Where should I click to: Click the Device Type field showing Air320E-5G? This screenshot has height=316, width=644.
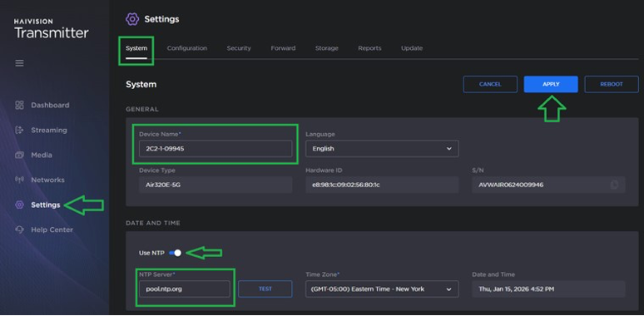(215, 185)
